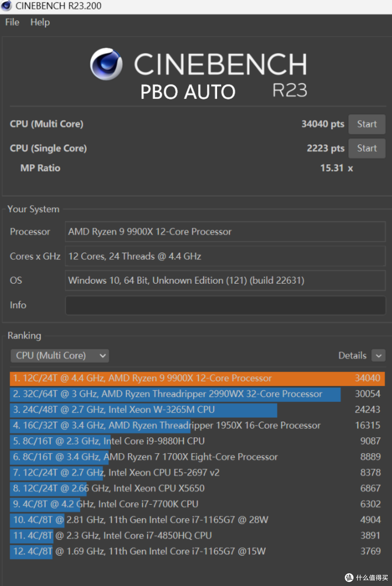Image resolution: width=392 pixels, height=586 pixels.
Task: Click the Cinebench app icon in title bar
Action: point(7,6)
